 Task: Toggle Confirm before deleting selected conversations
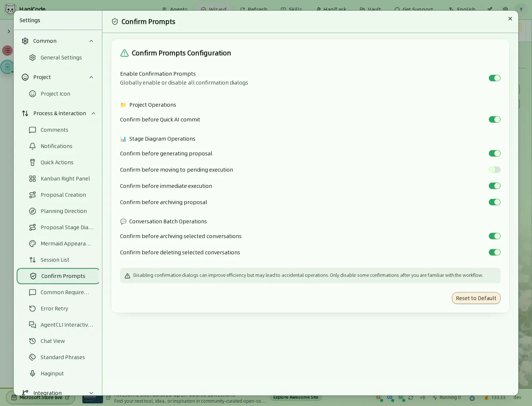pyautogui.click(x=494, y=252)
